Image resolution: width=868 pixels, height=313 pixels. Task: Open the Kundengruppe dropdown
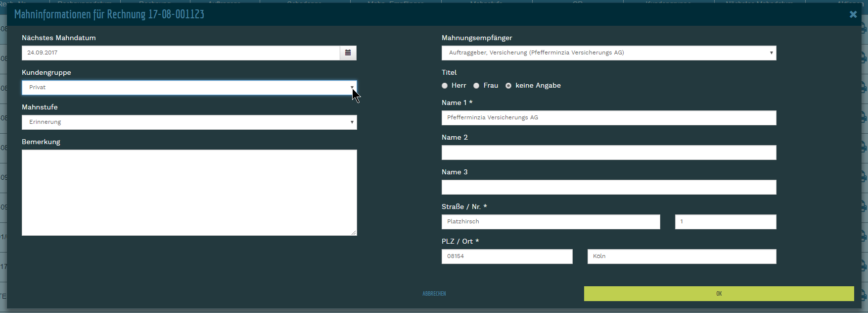point(189,88)
